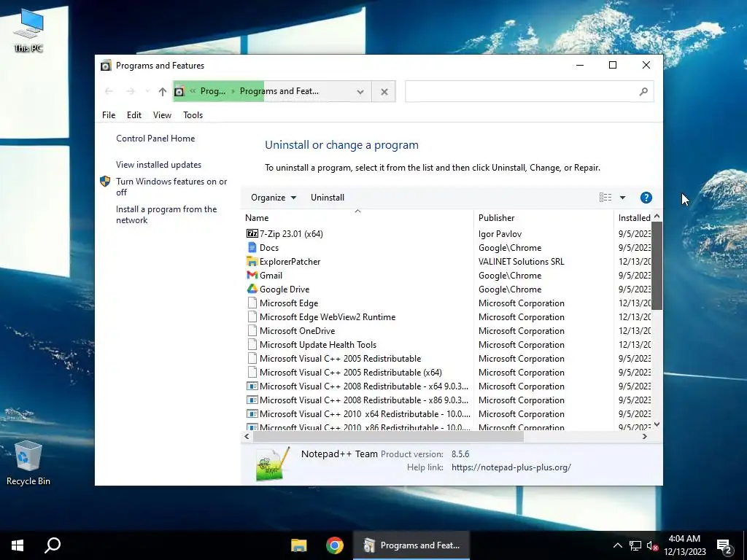Open Turn Windows features on or off
The width and height of the screenshot is (747, 560).
coord(171,187)
